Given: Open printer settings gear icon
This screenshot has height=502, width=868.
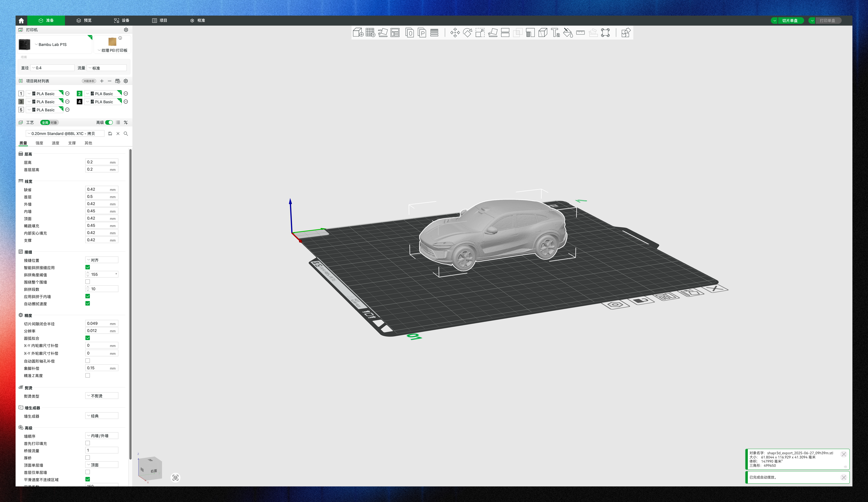Looking at the screenshot, I should point(126,30).
